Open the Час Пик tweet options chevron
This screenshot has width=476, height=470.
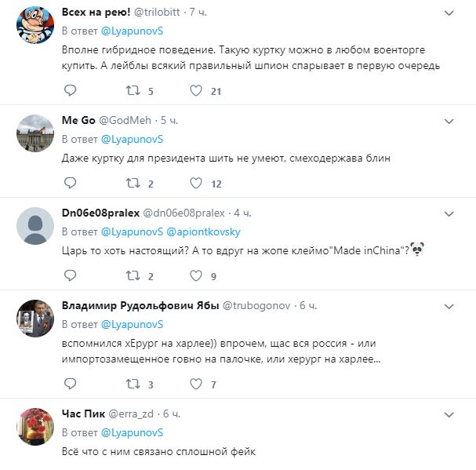coord(449,414)
